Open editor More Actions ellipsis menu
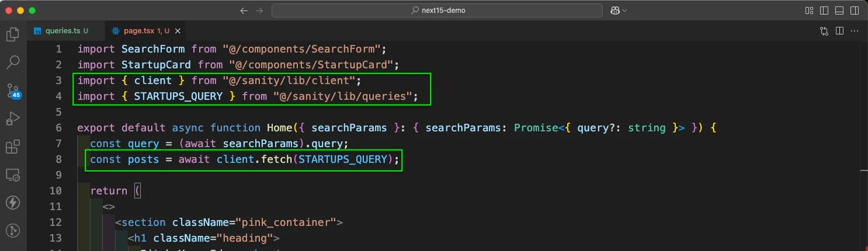This screenshot has width=868, height=251. point(855,31)
